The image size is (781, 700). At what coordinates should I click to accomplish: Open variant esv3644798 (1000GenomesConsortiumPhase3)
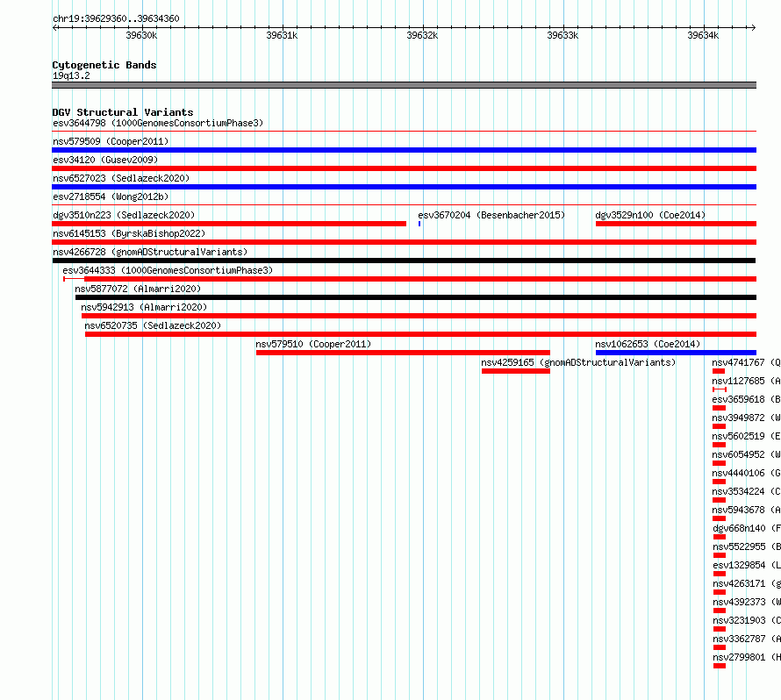(158, 123)
